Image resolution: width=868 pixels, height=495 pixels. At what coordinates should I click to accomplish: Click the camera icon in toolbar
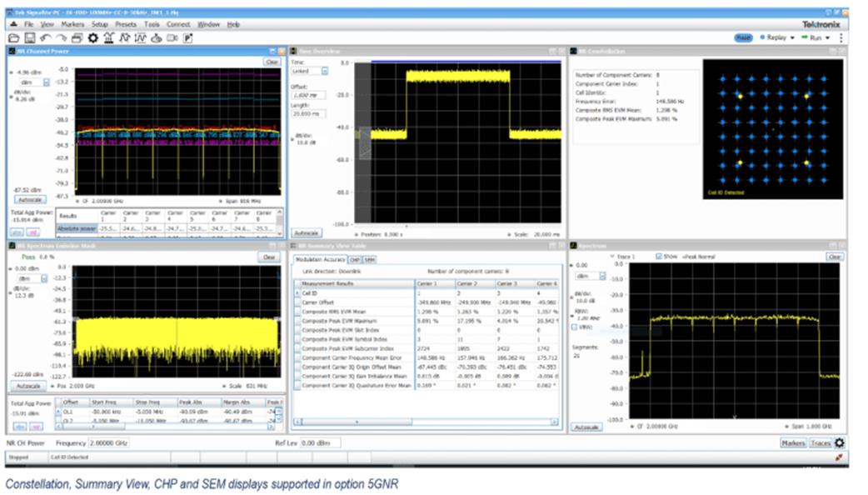172,38
